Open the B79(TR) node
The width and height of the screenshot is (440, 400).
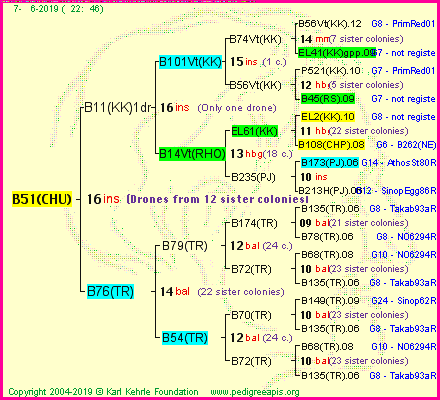(x=185, y=246)
